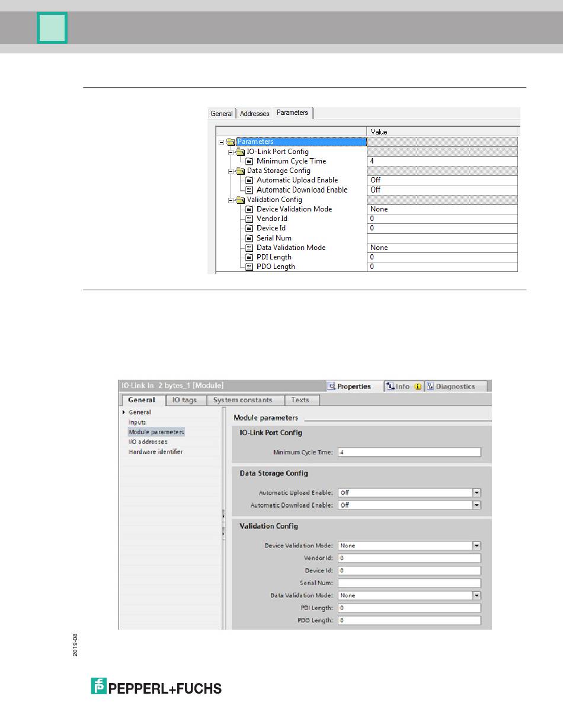Collapse the Data Storage Config tree branch

coord(231,171)
